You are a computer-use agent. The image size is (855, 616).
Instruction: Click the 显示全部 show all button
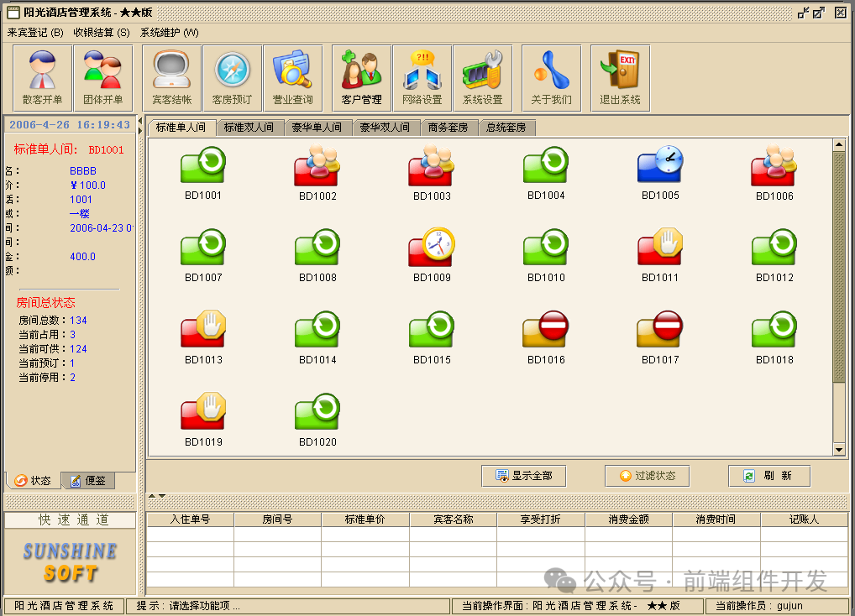pyautogui.click(x=523, y=475)
